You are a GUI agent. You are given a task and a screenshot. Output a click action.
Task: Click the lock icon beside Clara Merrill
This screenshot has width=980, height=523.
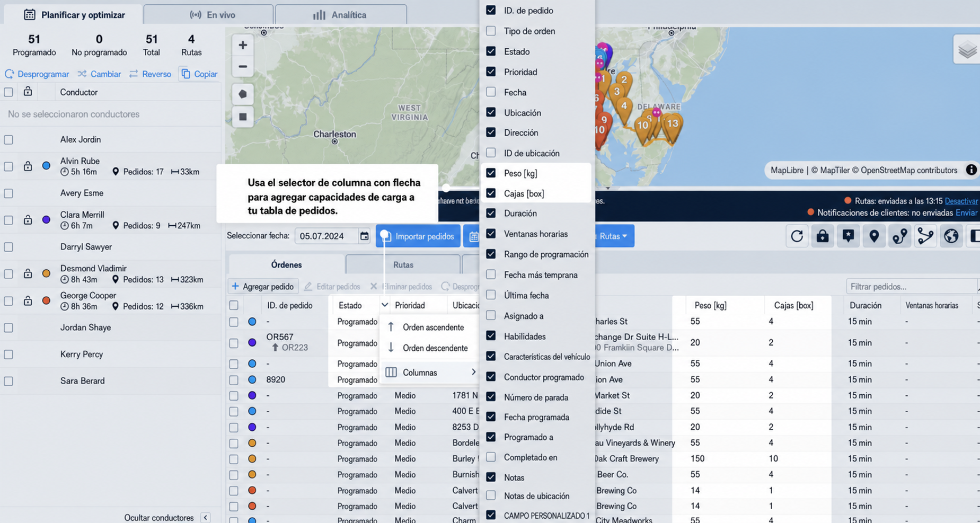[28, 220]
